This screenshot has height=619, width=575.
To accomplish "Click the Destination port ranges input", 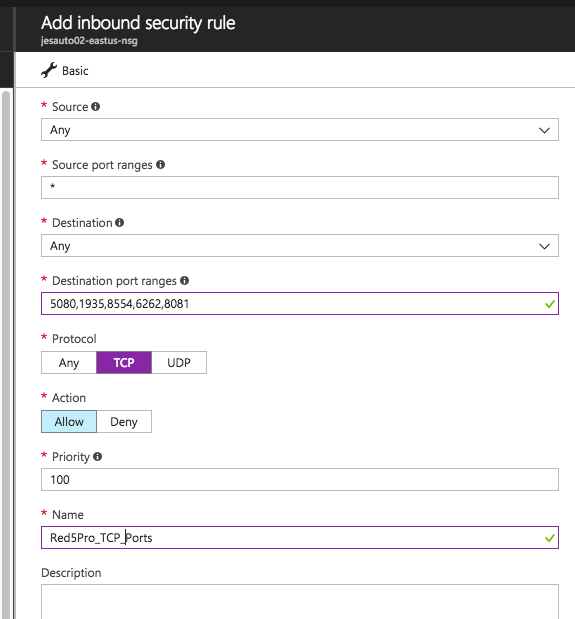I will coord(300,304).
